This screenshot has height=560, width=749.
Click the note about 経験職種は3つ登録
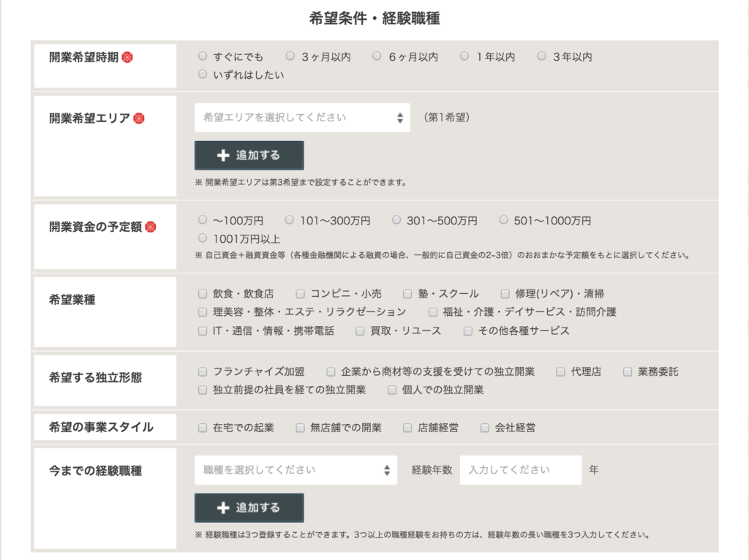pos(422,534)
